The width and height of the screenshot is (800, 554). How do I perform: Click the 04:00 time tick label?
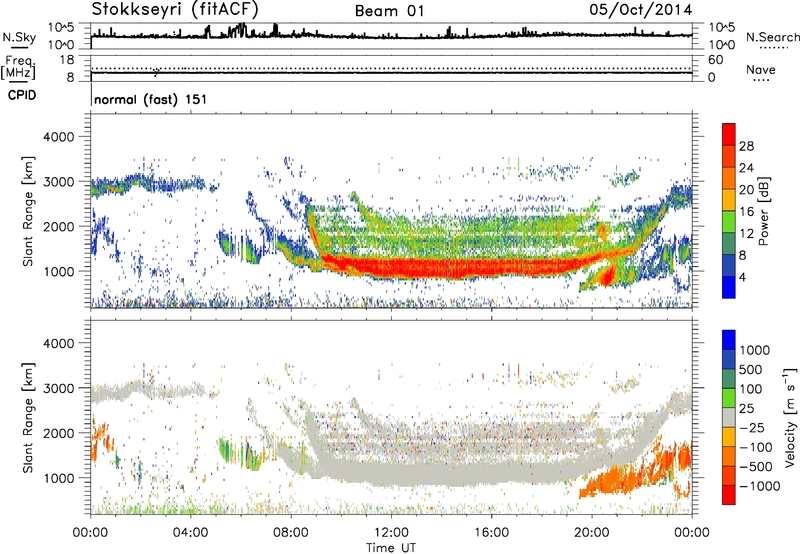click(190, 533)
